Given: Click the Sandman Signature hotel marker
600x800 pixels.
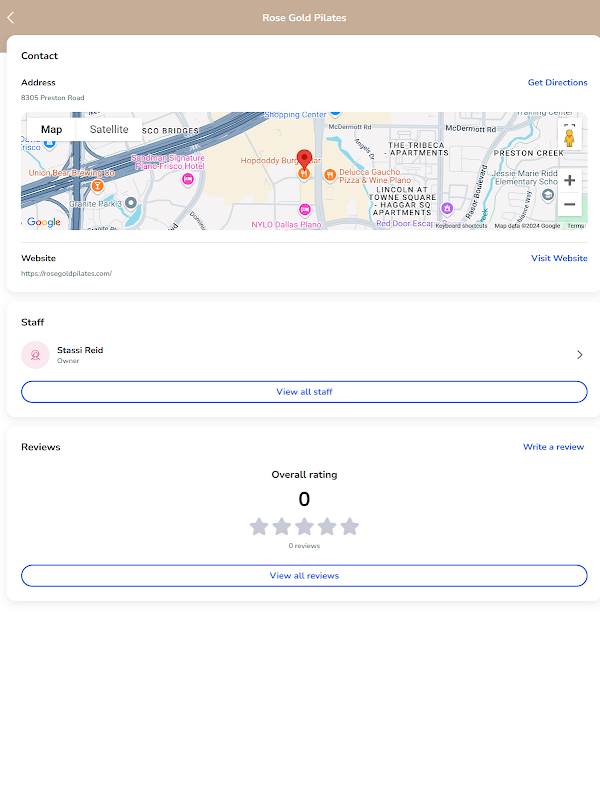Looking at the screenshot, I should click(x=188, y=180).
